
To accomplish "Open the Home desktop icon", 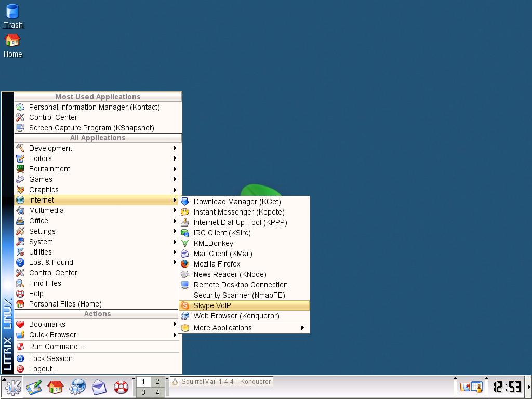I will pyautogui.click(x=12, y=46).
